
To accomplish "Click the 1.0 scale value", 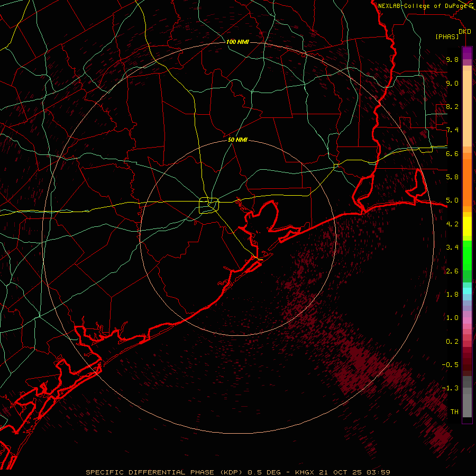I will click(x=452, y=318).
